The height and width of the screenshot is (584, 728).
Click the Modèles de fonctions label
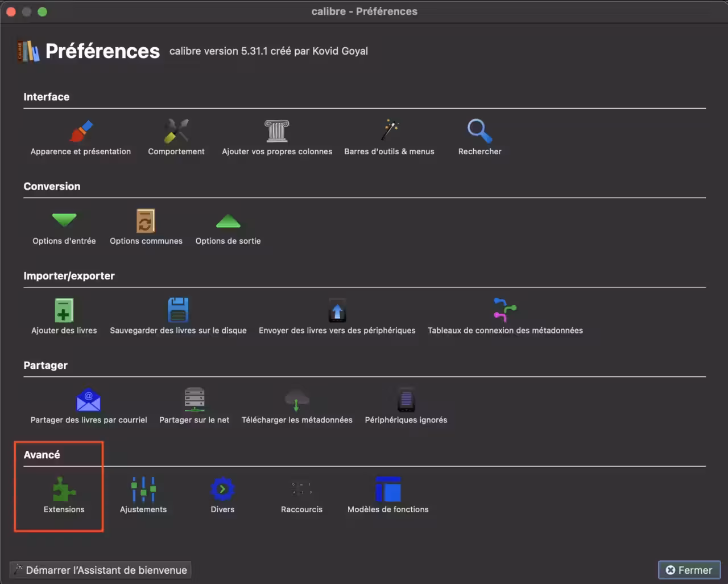388,509
